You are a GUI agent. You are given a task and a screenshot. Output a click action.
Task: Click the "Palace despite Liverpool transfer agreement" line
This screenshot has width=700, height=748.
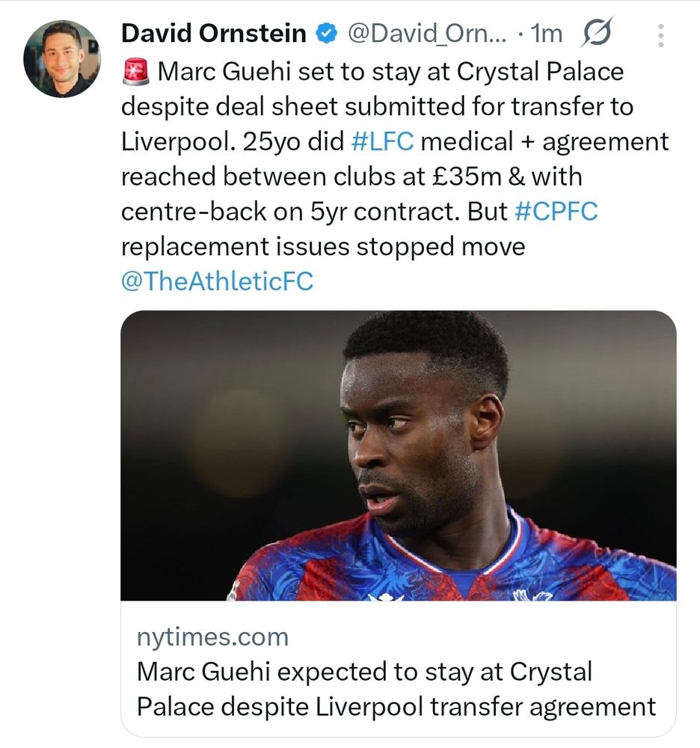tap(396, 707)
